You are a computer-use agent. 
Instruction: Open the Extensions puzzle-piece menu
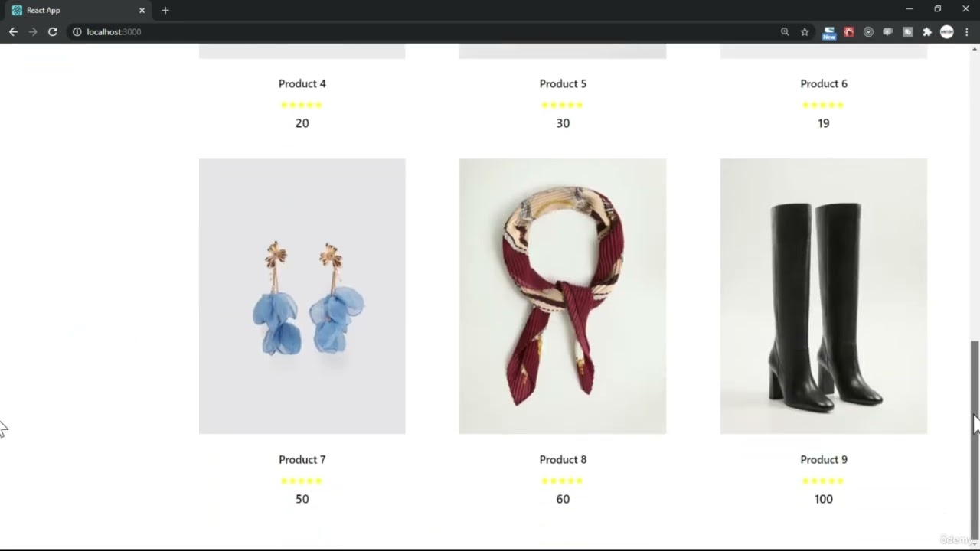927,31
